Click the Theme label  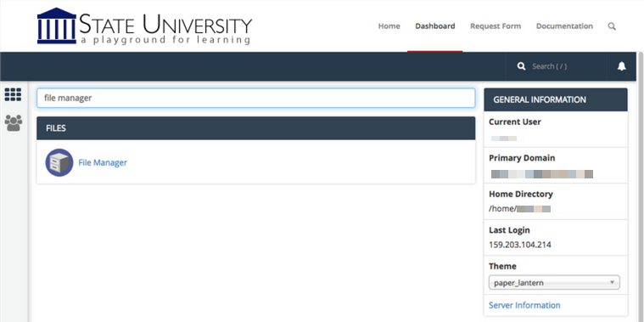pos(502,266)
